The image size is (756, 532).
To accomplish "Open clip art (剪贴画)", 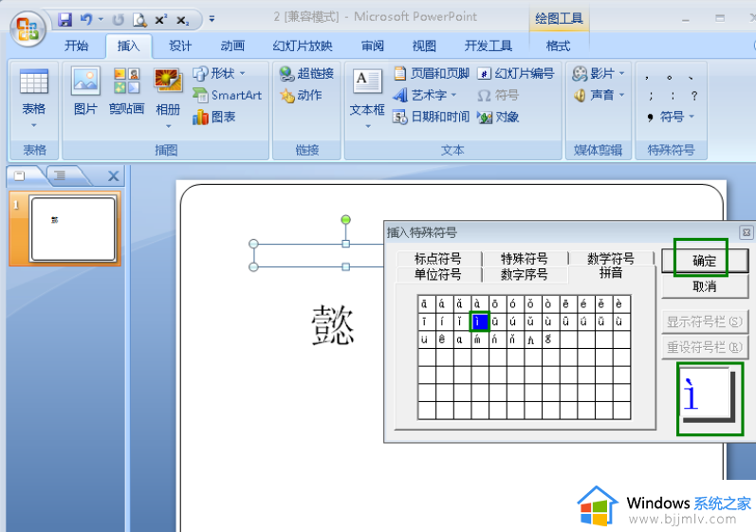I will point(127,91).
